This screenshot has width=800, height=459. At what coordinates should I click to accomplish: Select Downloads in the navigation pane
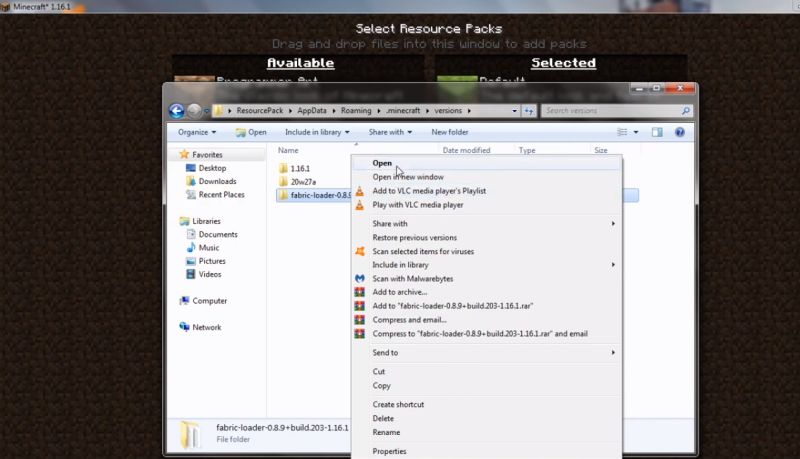pos(211,181)
